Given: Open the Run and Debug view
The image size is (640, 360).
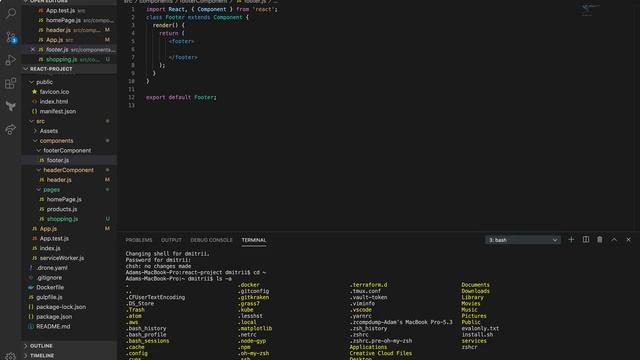Looking at the screenshot, I should click(x=11, y=60).
